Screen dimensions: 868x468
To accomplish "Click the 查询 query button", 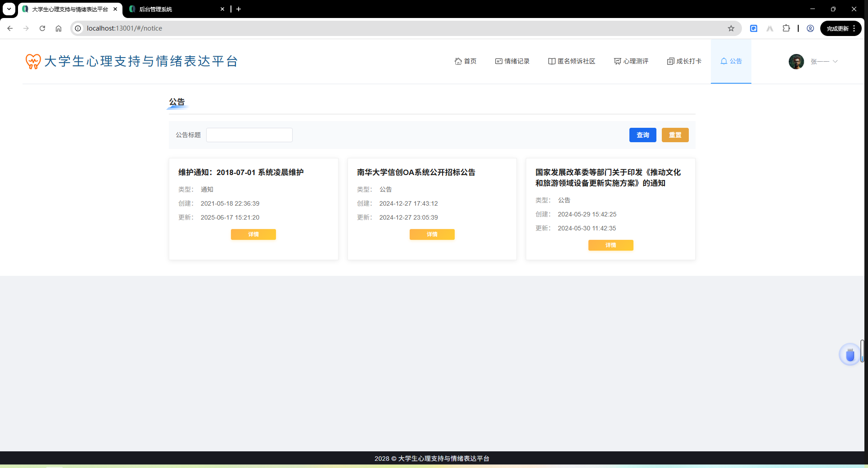I will point(642,135).
